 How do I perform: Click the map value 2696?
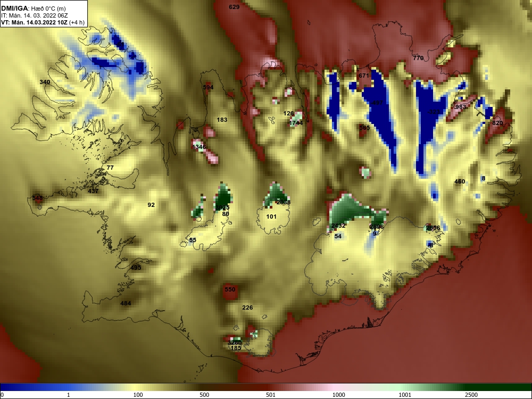click(x=377, y=227)
